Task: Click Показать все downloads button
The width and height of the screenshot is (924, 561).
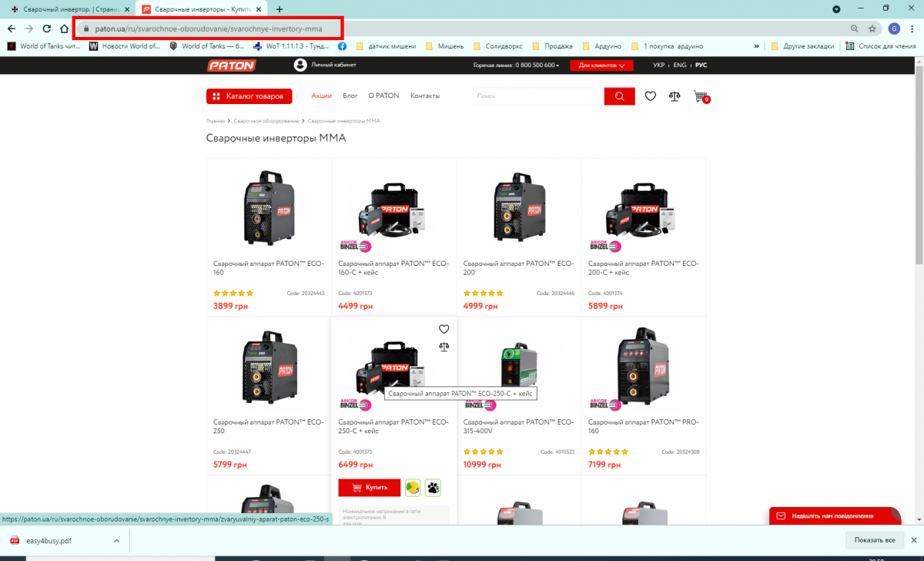Action: click(x=874, y=540)
